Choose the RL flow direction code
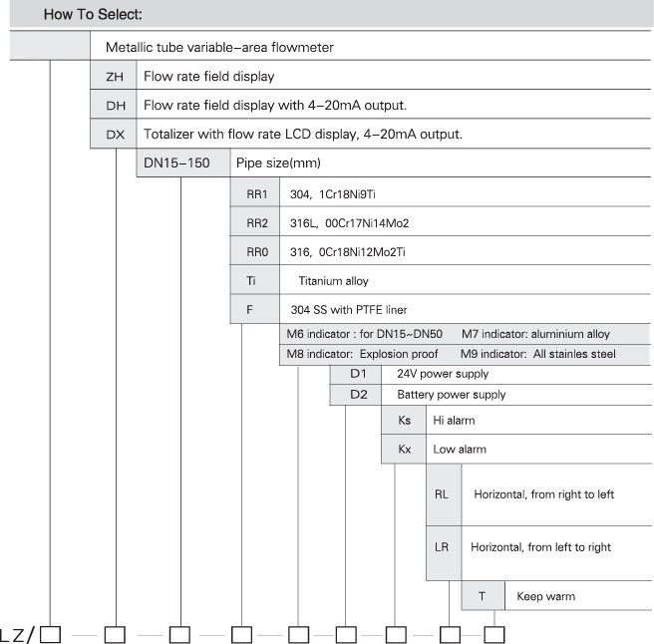 (444, 494)
